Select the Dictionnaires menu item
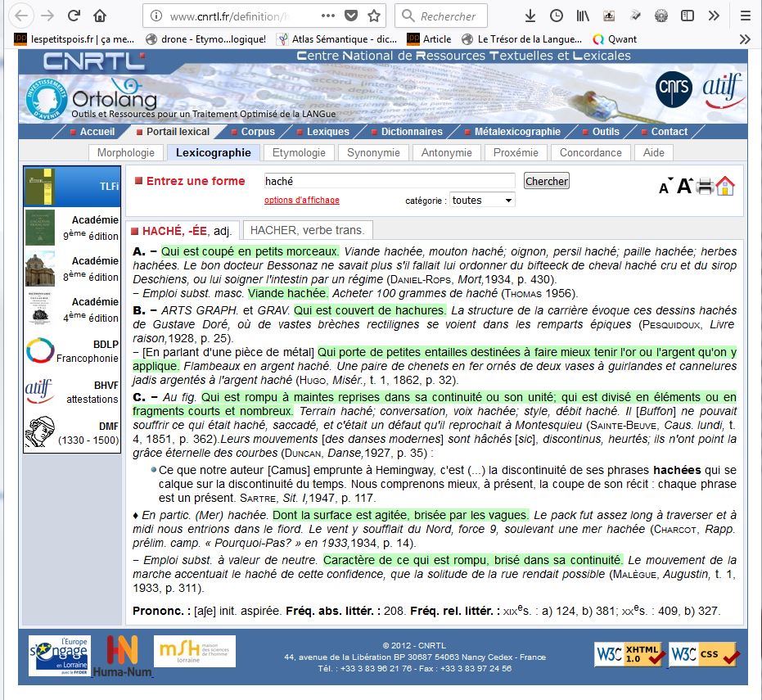Image resolution: width=762 pixels, height=700 pixels. pos(412,132)
